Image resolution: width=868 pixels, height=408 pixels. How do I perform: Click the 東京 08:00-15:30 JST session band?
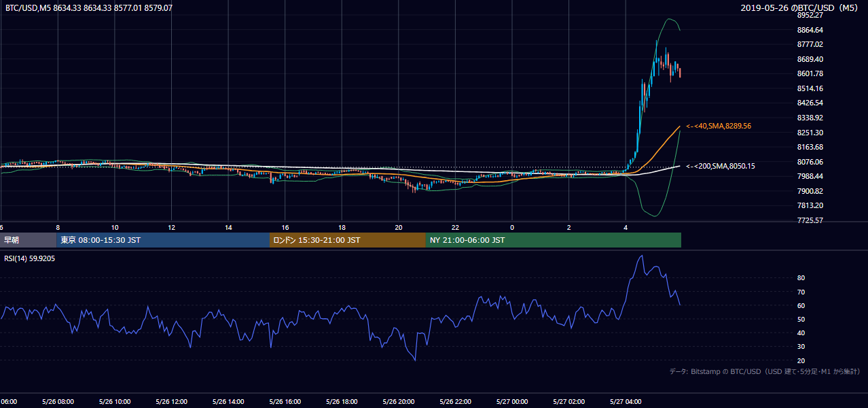[163, 240]
